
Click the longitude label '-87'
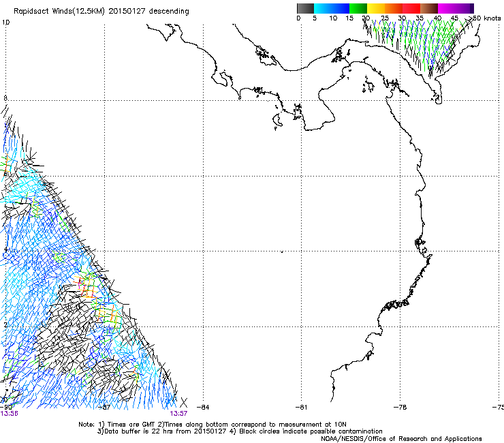pyautogui.click(x=104, y=407)
